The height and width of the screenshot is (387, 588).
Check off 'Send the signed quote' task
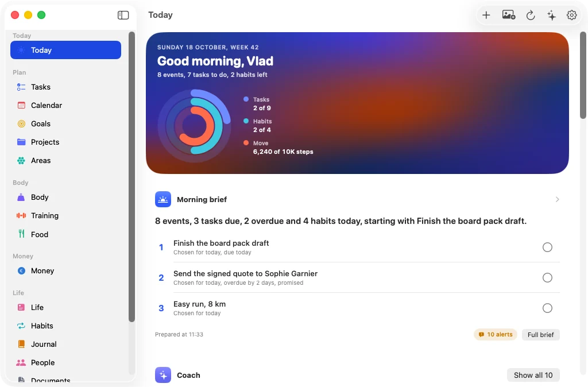pyautogui.click(x=547, y=277)
